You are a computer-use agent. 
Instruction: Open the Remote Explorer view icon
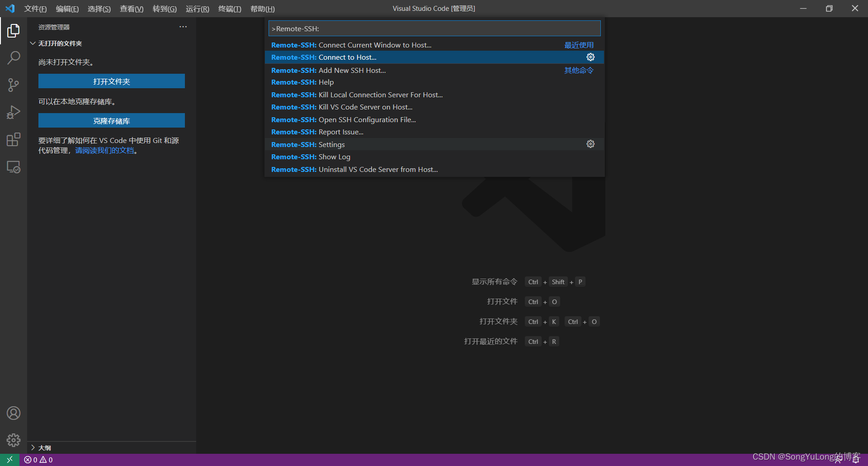click(x=14, y=167)
